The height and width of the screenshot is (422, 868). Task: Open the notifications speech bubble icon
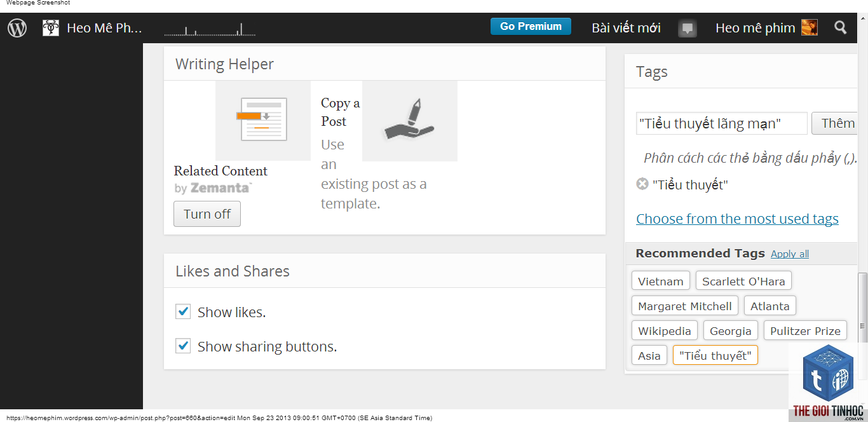pyautogui.click(x=688, y=28)
